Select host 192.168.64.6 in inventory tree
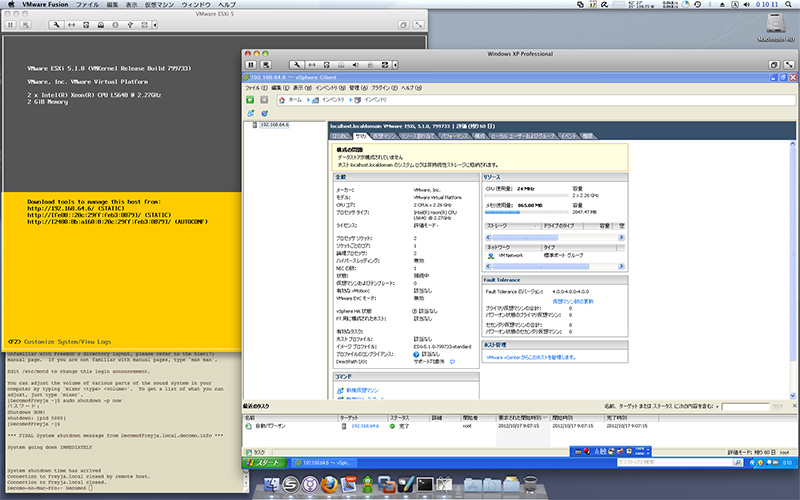This screenshot has width=800, height=500. (275, 124)
